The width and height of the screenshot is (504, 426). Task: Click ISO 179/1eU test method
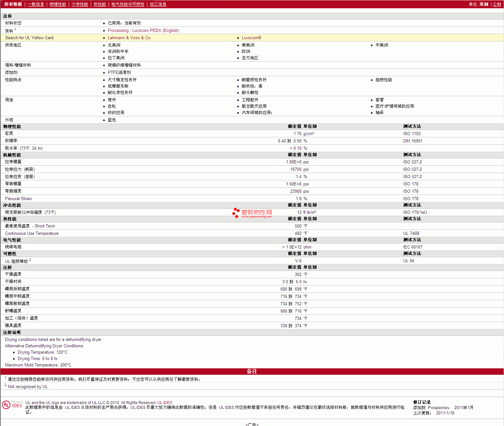(415, 212)
